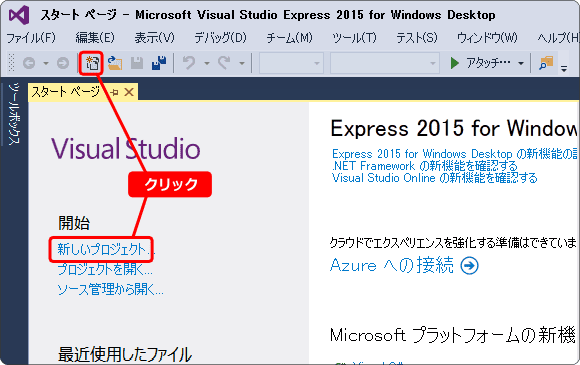
Task: Open Express 2015 for Windows Desktop の新機能 link
Action: (454, 154)
